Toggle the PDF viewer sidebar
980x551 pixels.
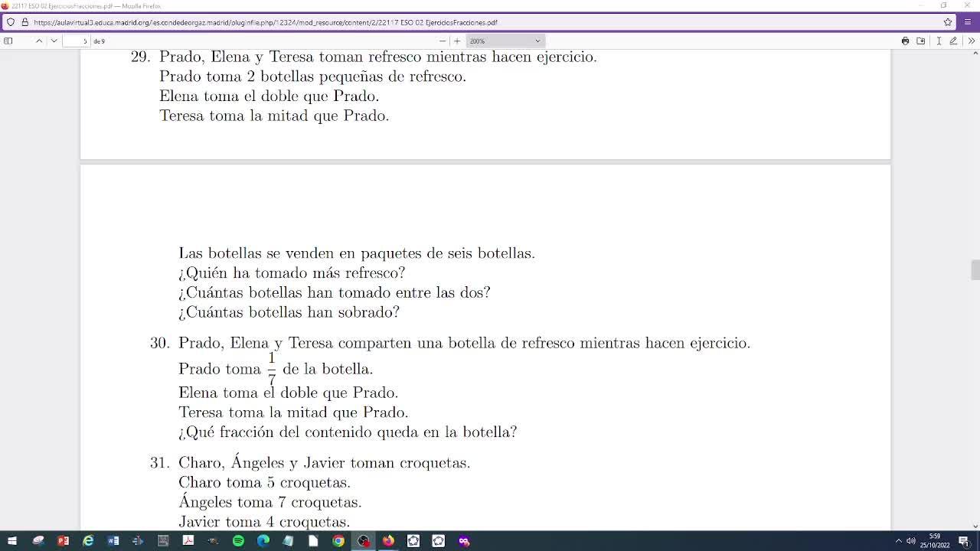coord(8,41)
